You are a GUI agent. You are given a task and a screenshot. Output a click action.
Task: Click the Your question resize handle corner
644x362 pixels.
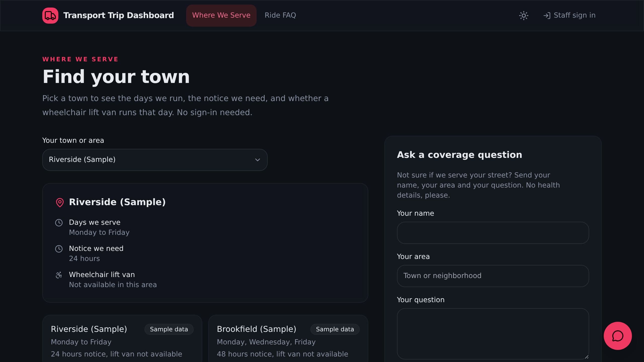(x=586, y=356)
